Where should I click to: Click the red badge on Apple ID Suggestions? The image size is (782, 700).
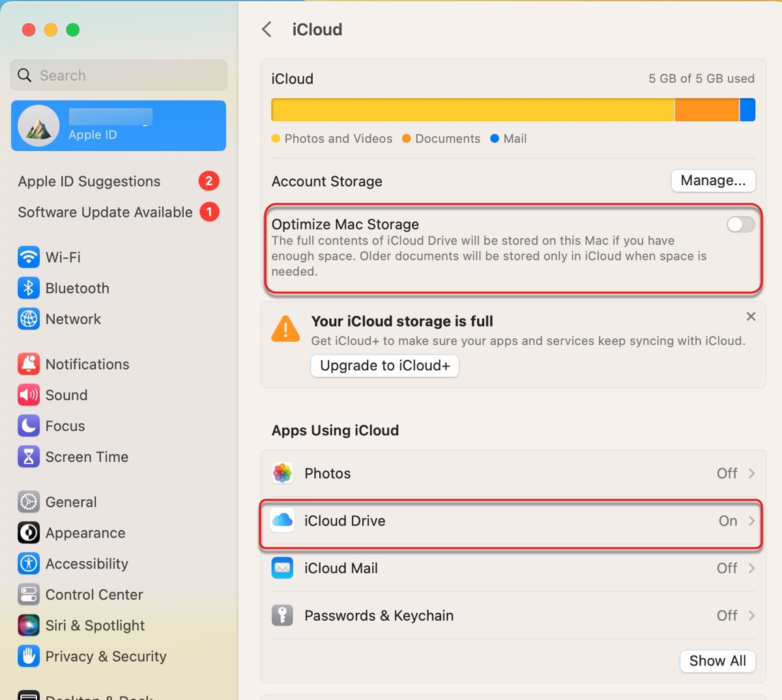click(x=209, y=181)
